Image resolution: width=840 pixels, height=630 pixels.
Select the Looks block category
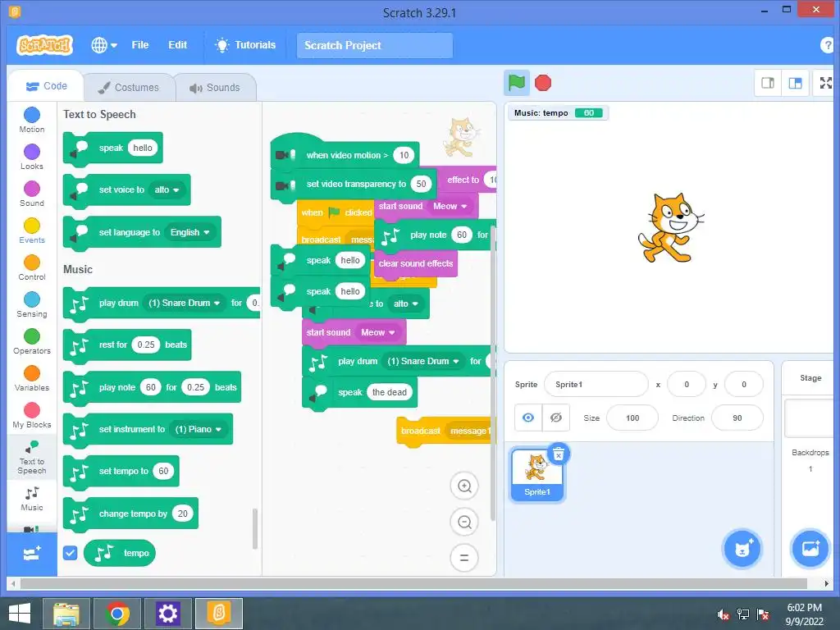32,157
